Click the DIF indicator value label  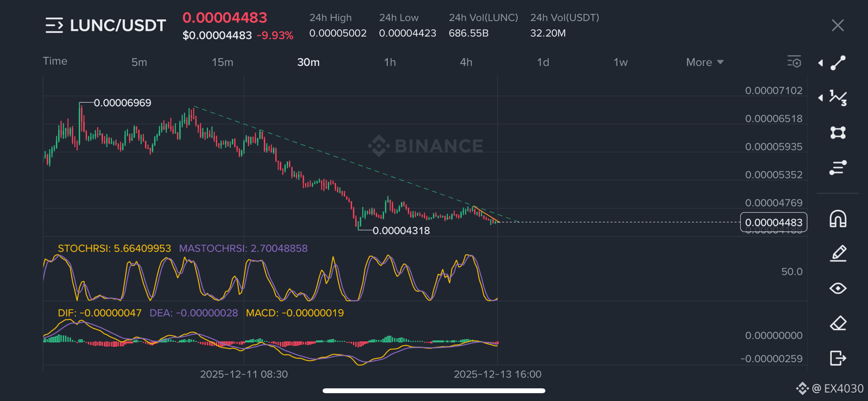tap(100, 313)
